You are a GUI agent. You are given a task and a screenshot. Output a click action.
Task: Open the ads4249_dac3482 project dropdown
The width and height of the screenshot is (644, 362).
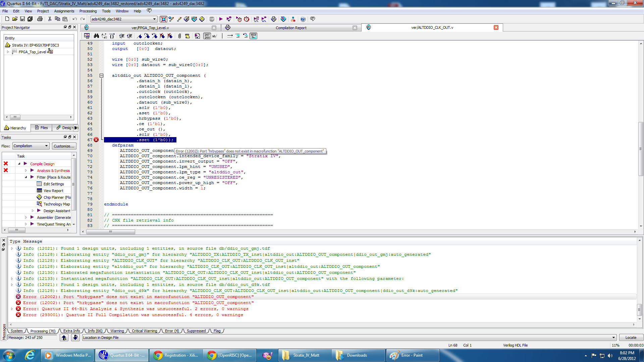[x=154, y=19]
